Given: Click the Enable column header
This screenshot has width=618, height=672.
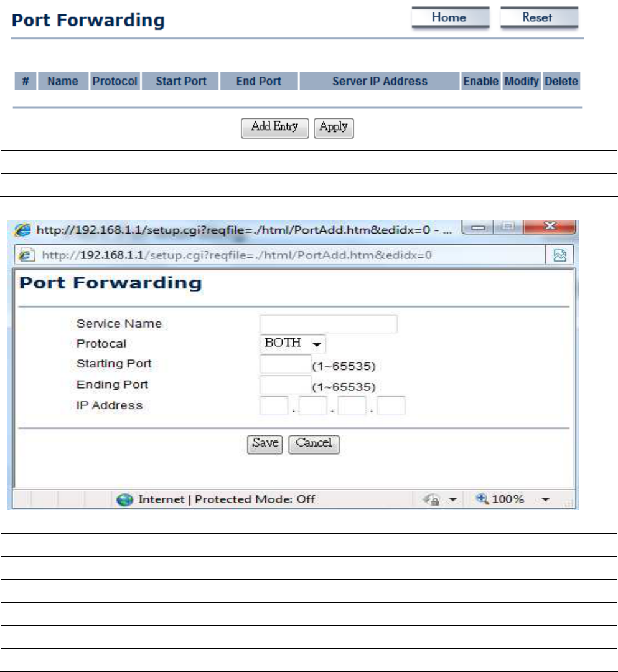Looking at the screenshot, I should (480, 81).
